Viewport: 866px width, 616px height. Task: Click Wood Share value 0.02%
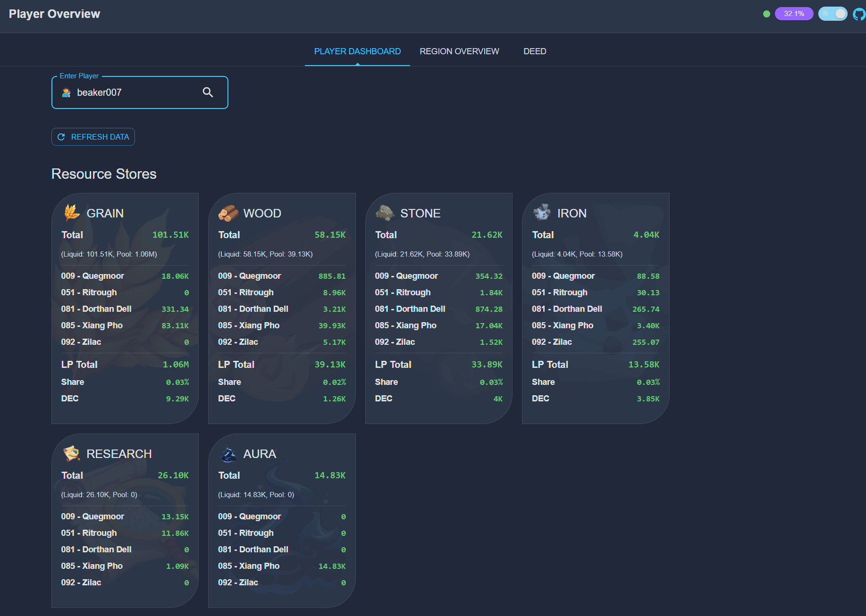pos(334,383)
